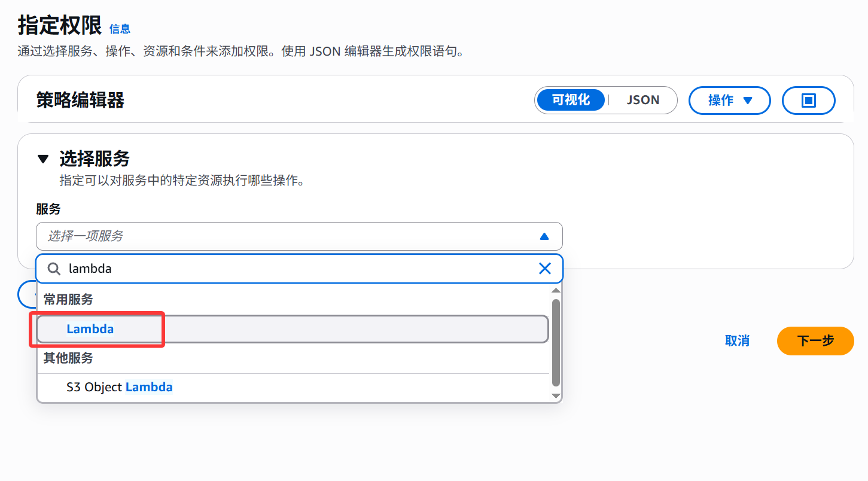Screen dimensions: 868x481
Task: Click the square panel icon button
Action: tap(809, 101)
